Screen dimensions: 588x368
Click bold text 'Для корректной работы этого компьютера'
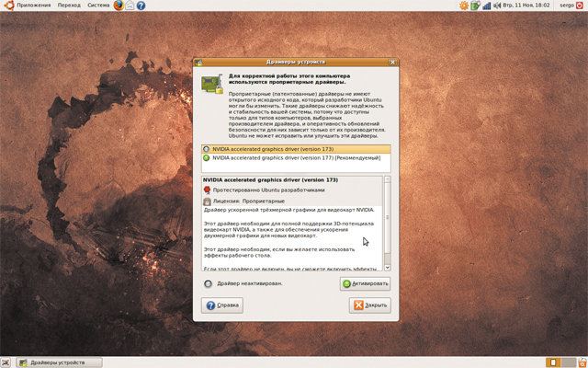289,75
